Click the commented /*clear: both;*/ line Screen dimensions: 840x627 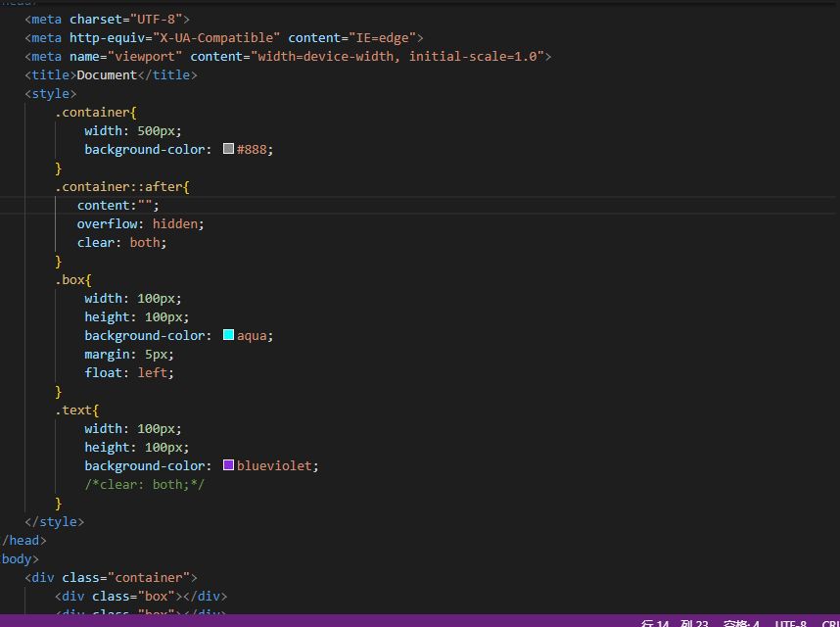click(145, 484)
